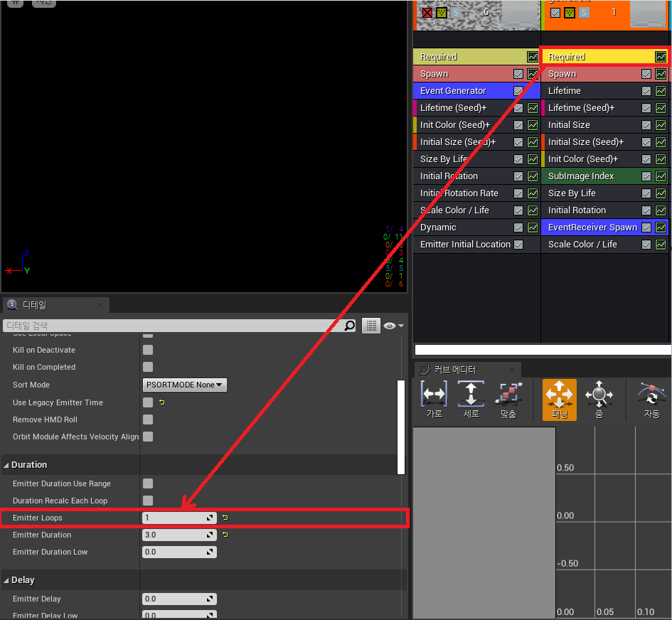Click curve graph icon on Initial Rotation Rate

pos(533,193)
